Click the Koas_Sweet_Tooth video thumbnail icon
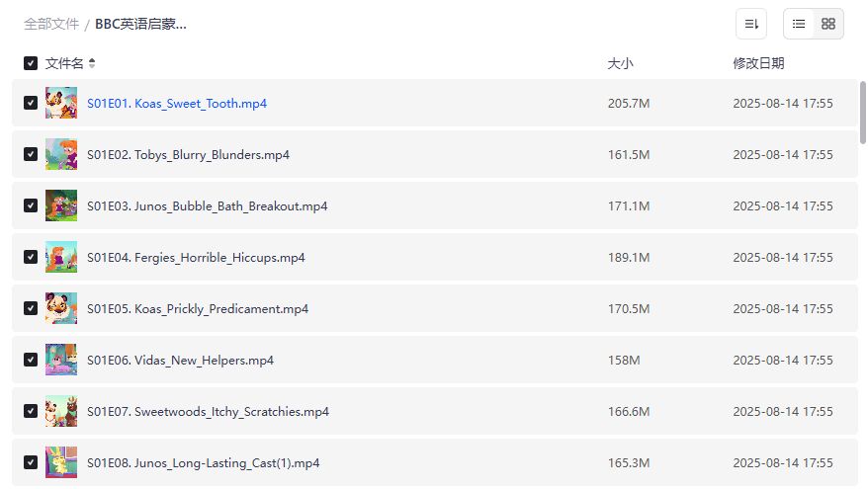This screenshot has width=868, height=489. coord(61,103)
